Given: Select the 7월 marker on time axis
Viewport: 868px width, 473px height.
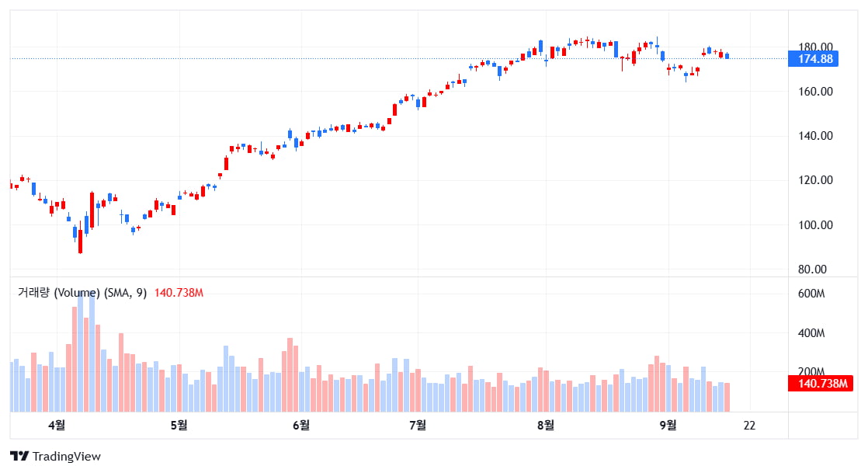Looking at the screenshot, I should (418, 425).
